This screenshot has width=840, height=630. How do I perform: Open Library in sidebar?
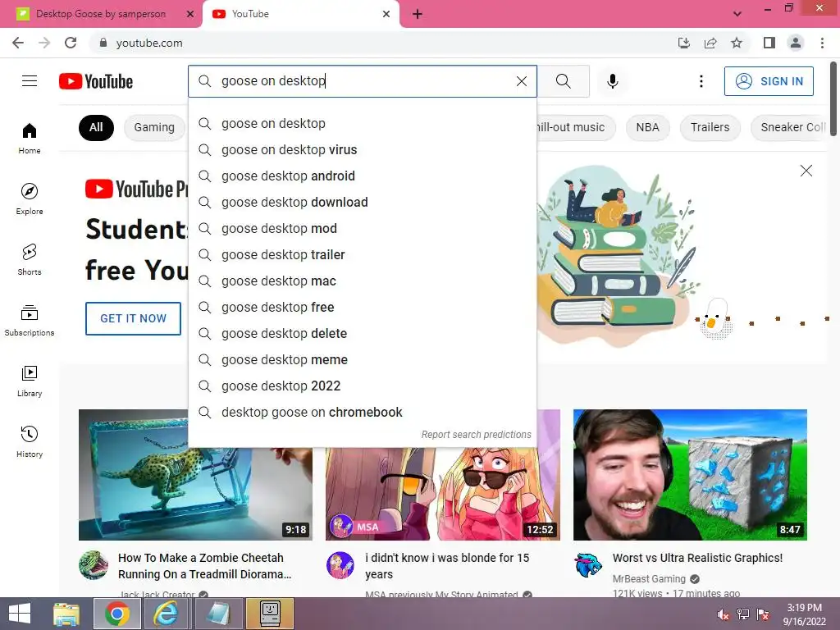click(x=30, y=381)
